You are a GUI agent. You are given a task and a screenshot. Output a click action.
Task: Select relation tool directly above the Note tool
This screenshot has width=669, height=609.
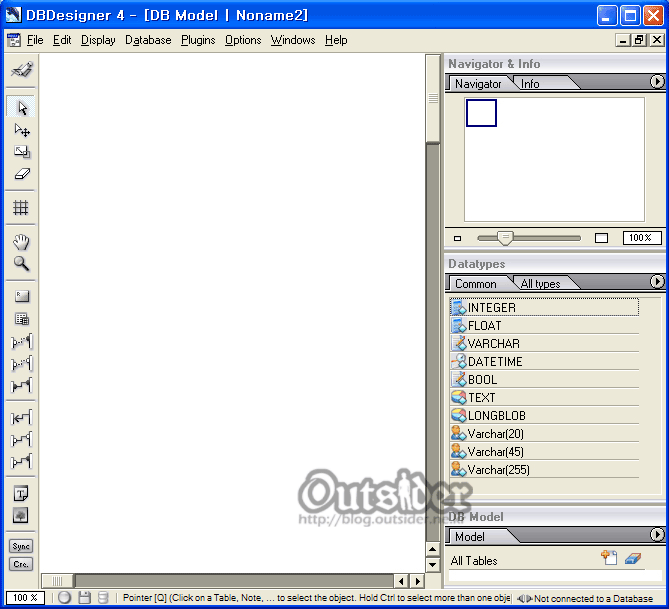pyautogui.click(x=21, y=461)
